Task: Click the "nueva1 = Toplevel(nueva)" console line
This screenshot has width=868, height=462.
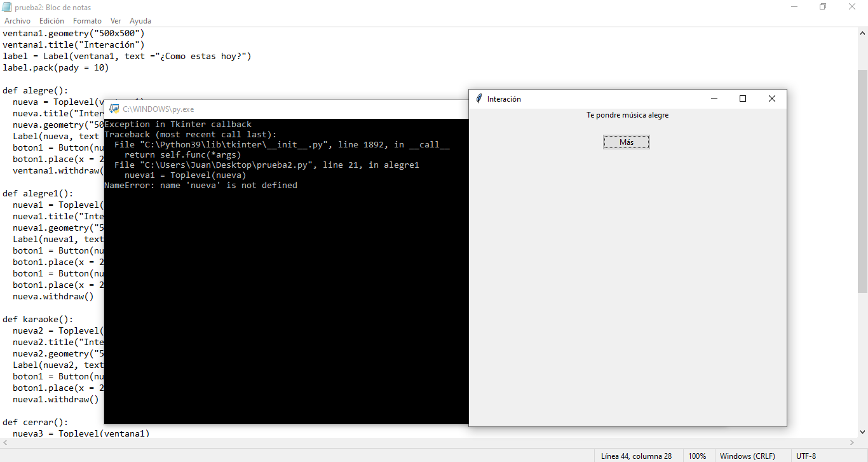Action: 185,175
